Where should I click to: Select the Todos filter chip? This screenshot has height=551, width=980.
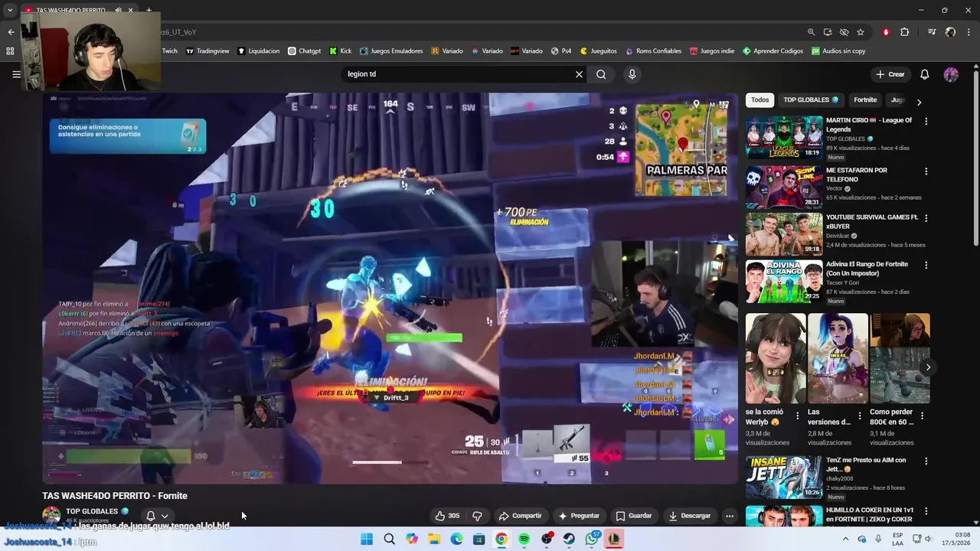759,99
